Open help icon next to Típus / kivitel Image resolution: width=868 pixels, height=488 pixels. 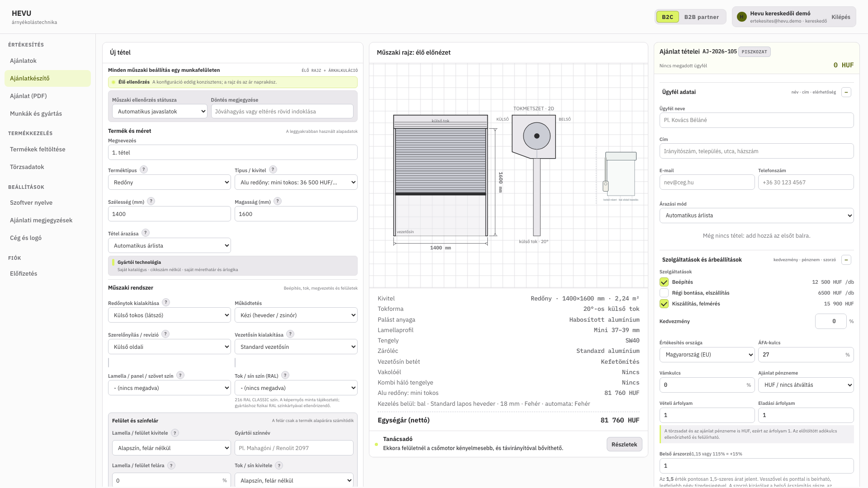[273, 169]
